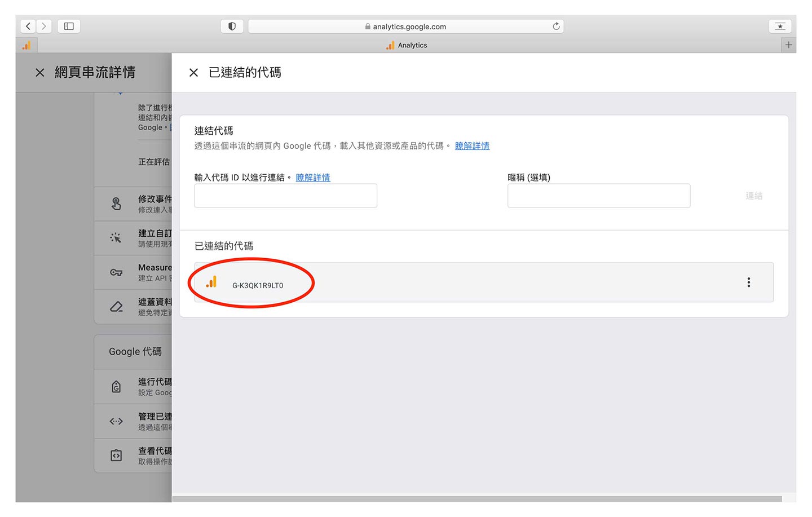Screen dimensions: 812x517
Task: Click the 暱稱 (選填) input field
Action: click(598, 196)
